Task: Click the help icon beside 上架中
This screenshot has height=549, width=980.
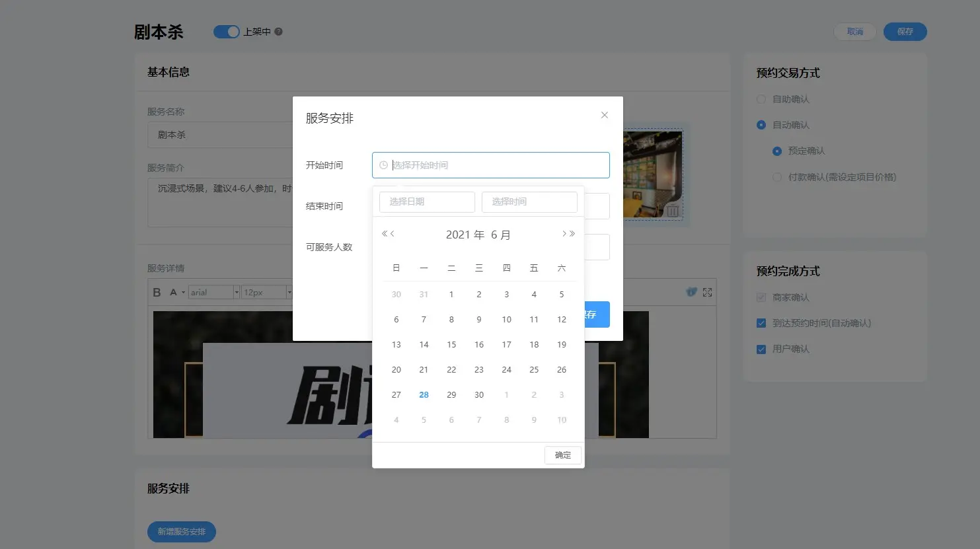Action: click(x=278, y=32)
